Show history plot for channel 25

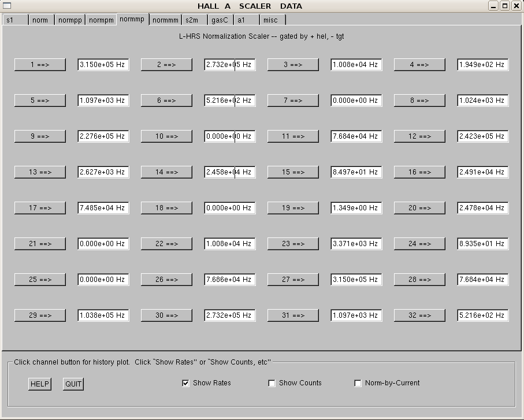coord(40,280)
